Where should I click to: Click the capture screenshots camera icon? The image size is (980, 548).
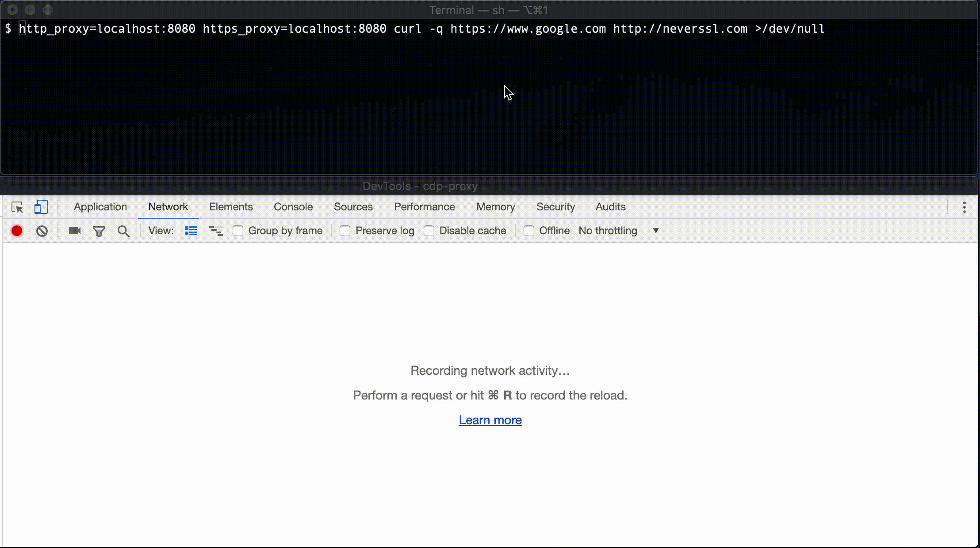75,231
